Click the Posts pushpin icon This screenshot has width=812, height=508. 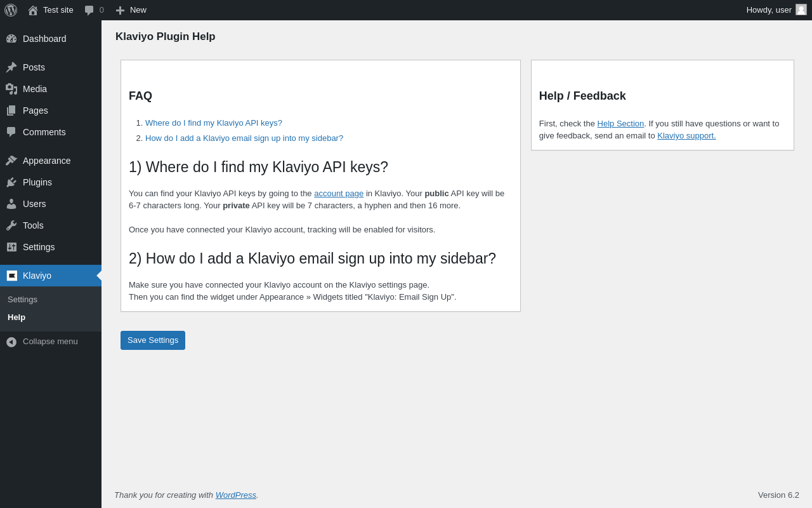click(x=11, y=67)
